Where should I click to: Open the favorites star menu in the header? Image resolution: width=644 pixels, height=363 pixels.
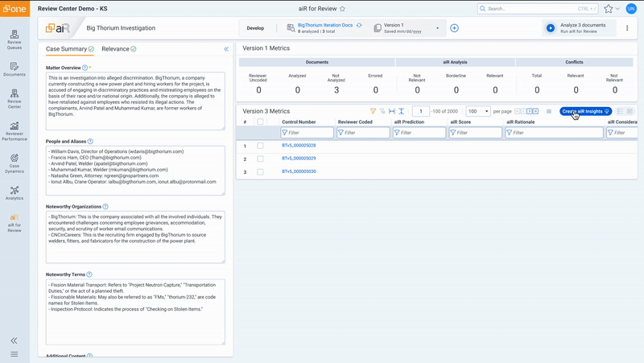coord(612,9)
